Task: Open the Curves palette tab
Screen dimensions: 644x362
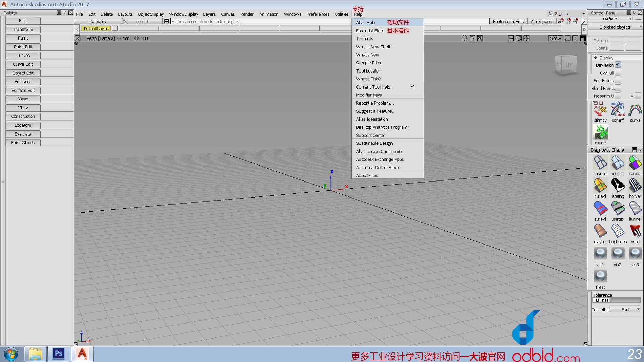Action: point(23,56)
